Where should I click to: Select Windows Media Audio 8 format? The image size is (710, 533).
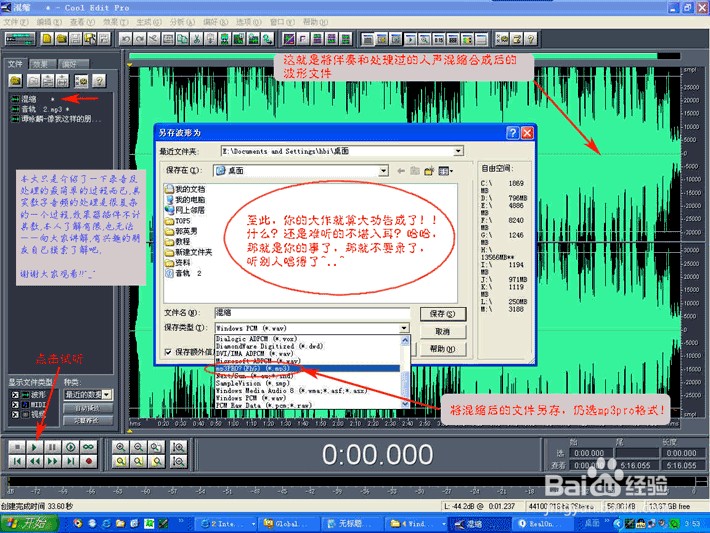(x=307, y=390)
